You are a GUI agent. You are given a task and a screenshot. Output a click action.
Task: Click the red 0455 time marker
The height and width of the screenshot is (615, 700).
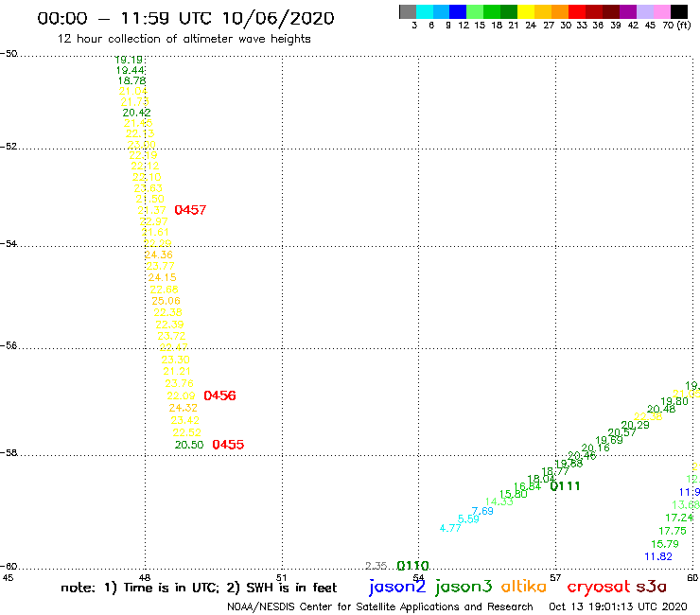(x=228, y=445)
